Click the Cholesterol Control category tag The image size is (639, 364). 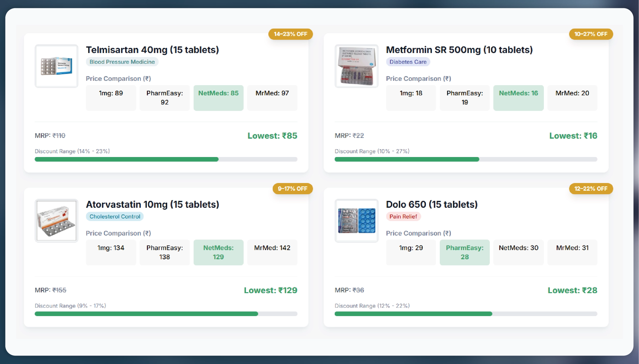tap(115, 216)
